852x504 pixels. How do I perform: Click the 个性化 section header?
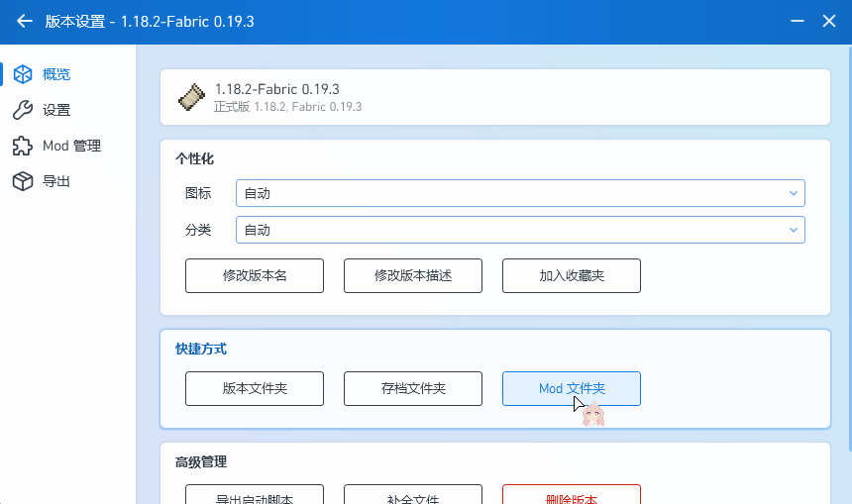click(194, 159)
